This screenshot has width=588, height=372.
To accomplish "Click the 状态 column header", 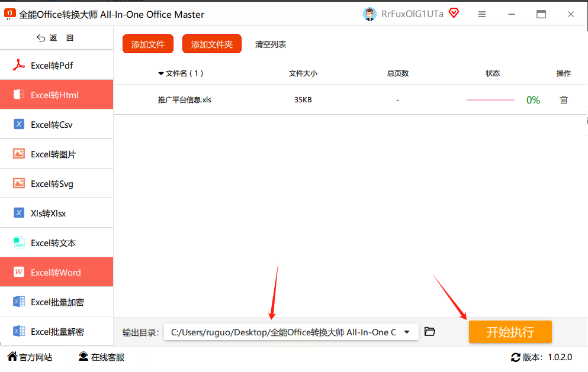I will tap(493, 73).
